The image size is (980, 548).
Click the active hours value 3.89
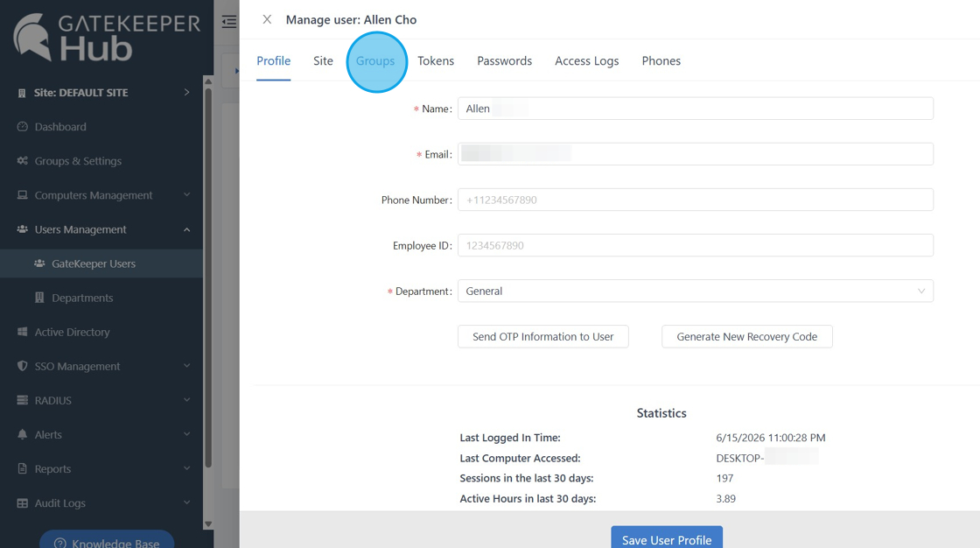(x=725, y=499)
